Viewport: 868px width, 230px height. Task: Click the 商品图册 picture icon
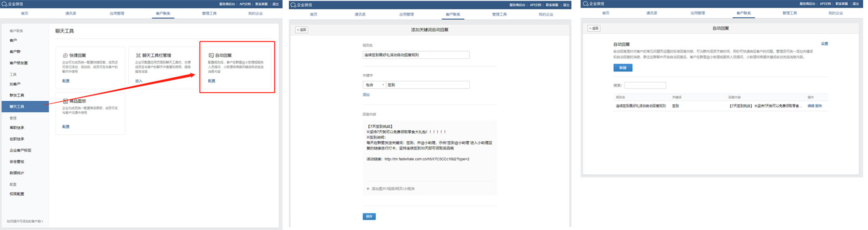pyautogui.click(x=65, y=101)
